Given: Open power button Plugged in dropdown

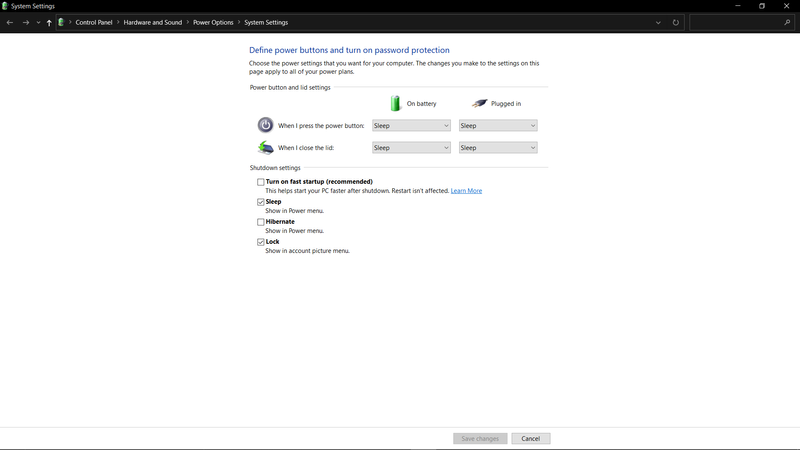Looking at the screenshot, I should coord(498,126).
